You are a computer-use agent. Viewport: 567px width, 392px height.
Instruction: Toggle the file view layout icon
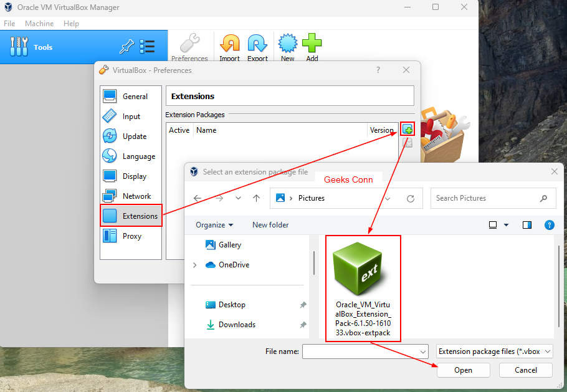492,225
